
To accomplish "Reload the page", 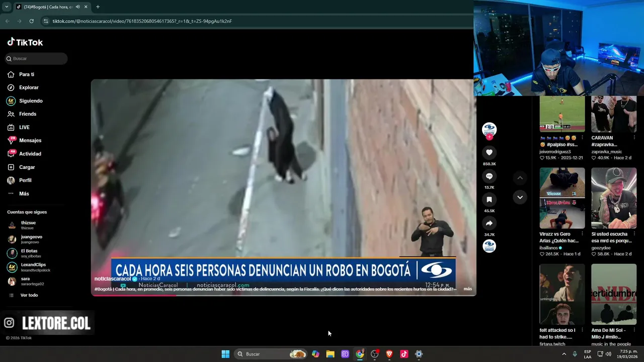I will (x=31, y=21).
